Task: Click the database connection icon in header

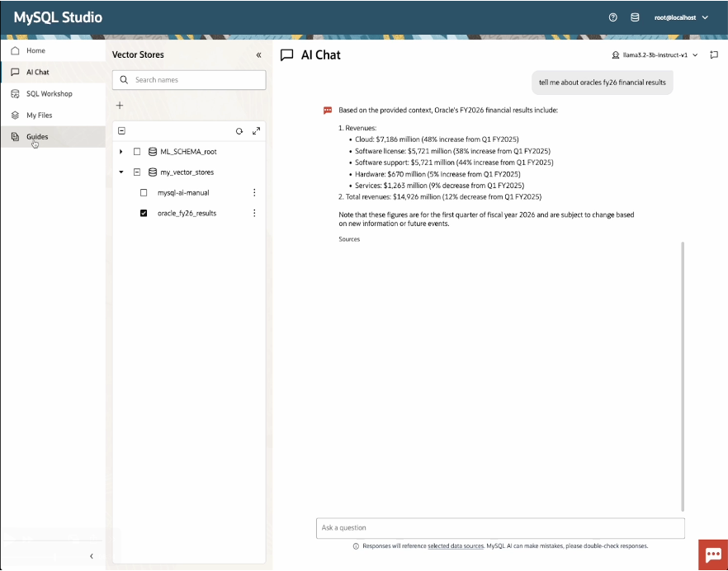Action: [635, 17]
